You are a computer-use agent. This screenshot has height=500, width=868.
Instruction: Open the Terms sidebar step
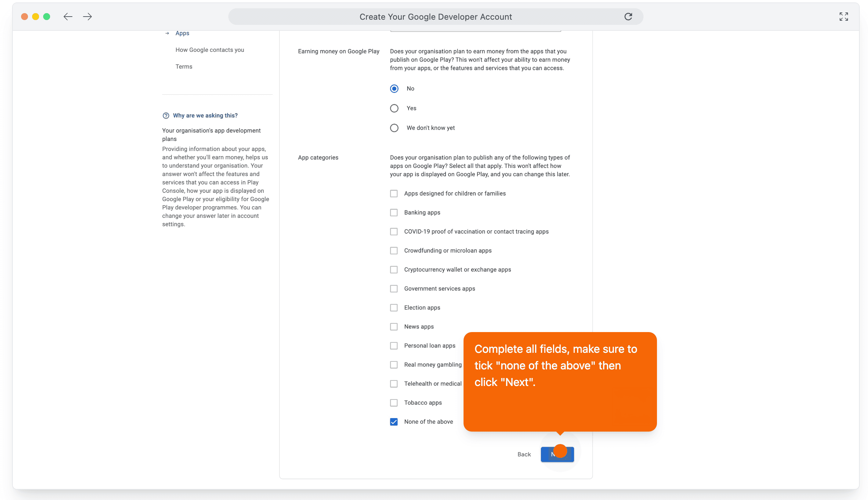[x=184, y=66]
